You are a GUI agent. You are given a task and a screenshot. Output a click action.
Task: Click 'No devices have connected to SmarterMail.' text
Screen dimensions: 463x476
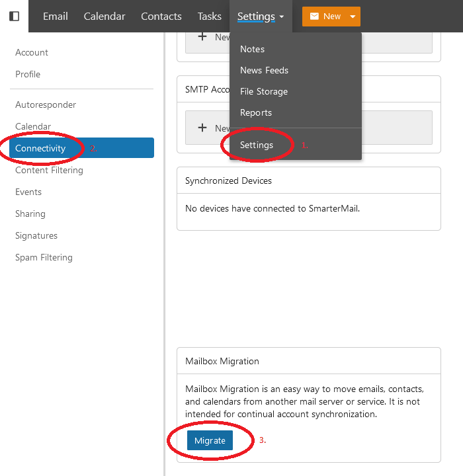[273, 208]
